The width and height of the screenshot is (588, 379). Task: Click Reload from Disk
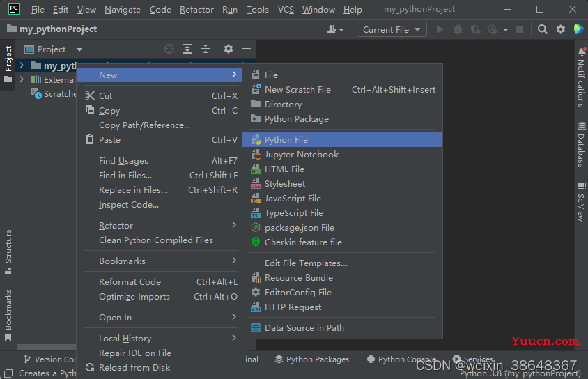pyautogui.click(x=160, y=368)
